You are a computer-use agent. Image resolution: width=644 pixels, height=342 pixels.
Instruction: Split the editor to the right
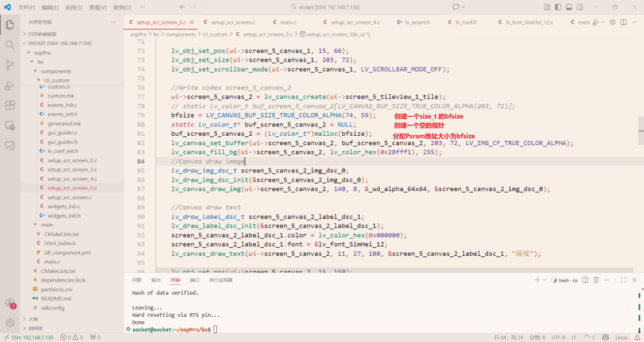pos(623,22)
